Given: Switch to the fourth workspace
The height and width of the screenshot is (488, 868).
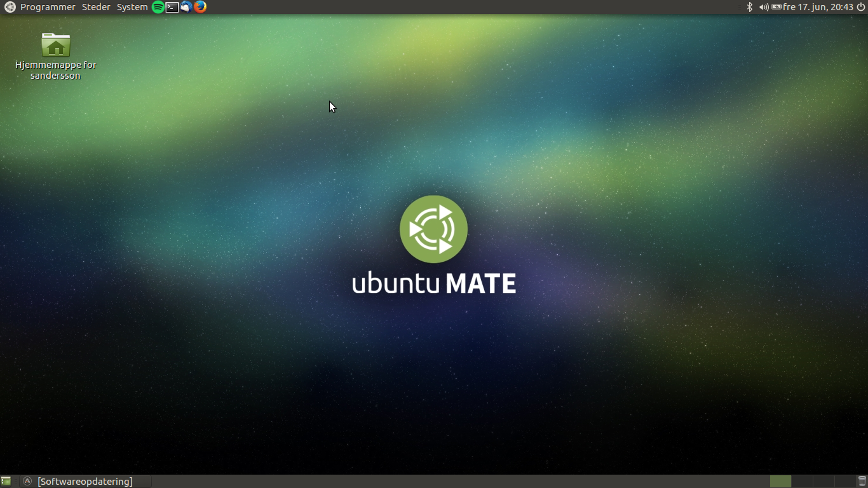Looking at the screenshot, I should 844,481.
